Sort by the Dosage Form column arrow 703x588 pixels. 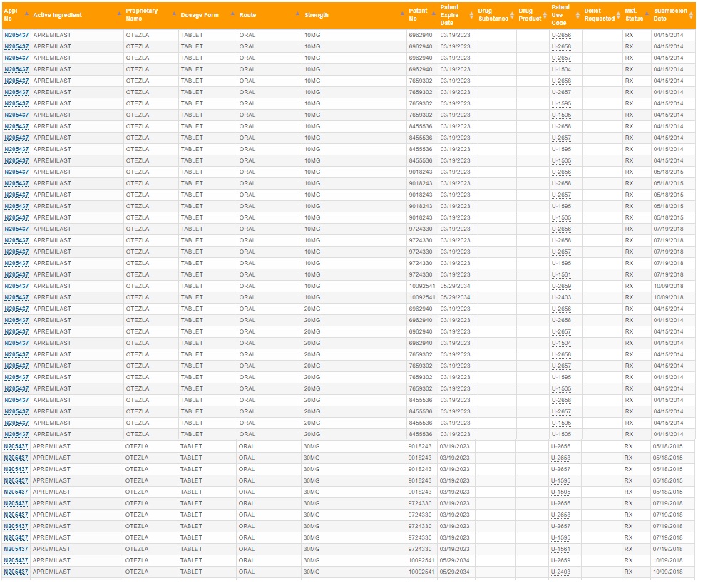[234, 14]
